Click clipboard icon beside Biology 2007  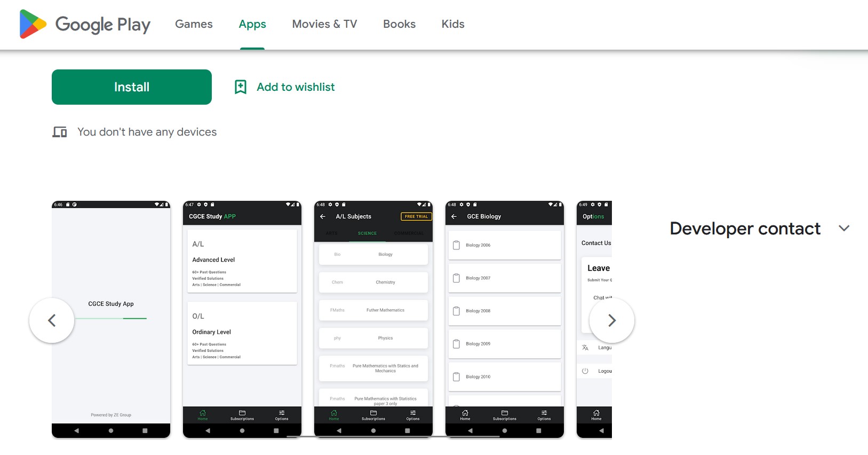click(x=456, y=278)
